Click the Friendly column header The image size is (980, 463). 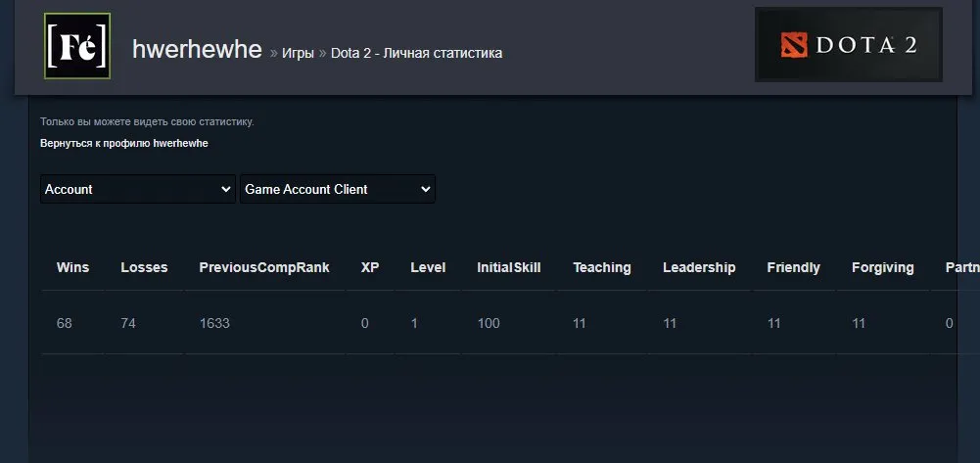tap(793, 267)
